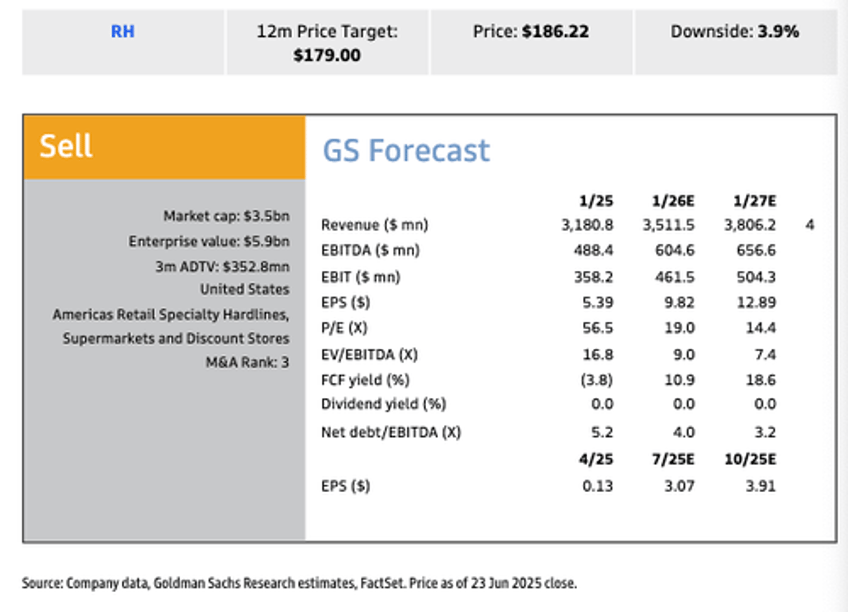Select quarterly EPS value 3.91
The image size is (848, 612).
tap(761, 486)
